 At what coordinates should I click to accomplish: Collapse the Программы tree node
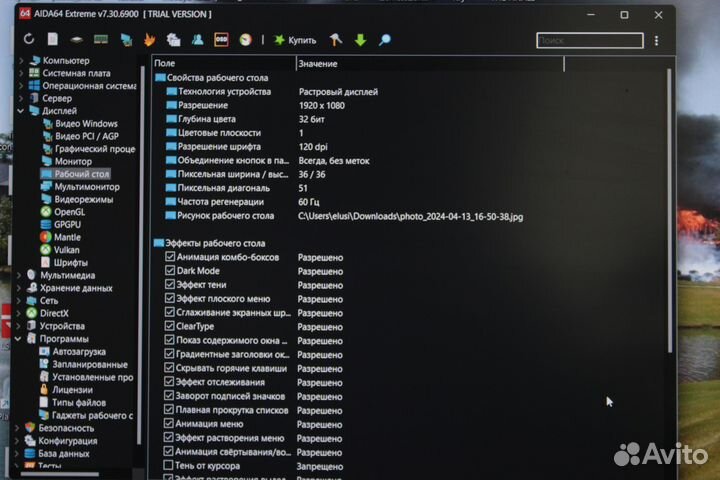(18, 339)
